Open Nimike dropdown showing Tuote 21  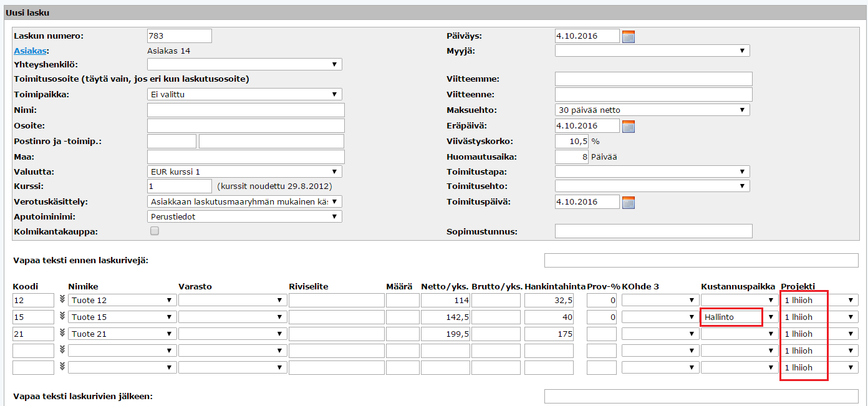pos(122,334)
